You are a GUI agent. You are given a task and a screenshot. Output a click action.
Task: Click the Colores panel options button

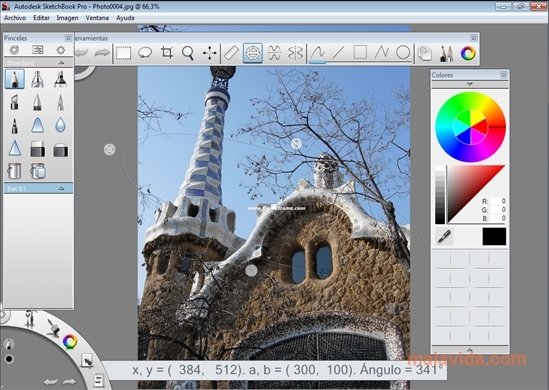[x=504, y=75]
